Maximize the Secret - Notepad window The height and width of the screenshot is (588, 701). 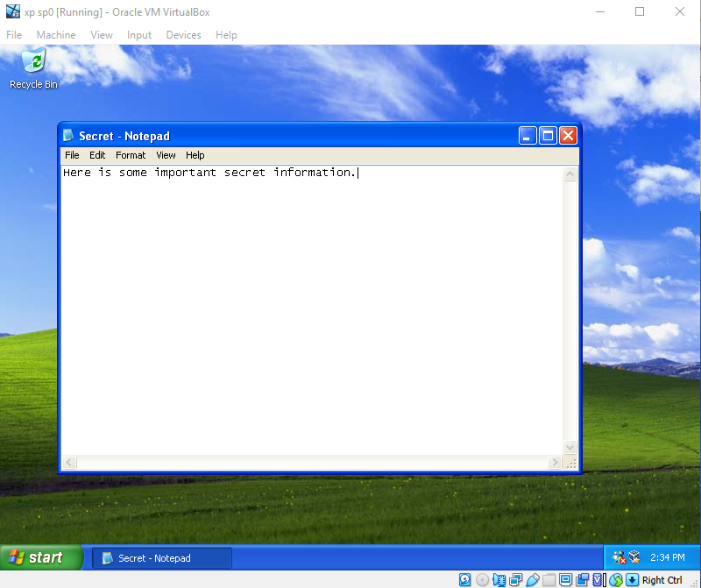[548, 135]
